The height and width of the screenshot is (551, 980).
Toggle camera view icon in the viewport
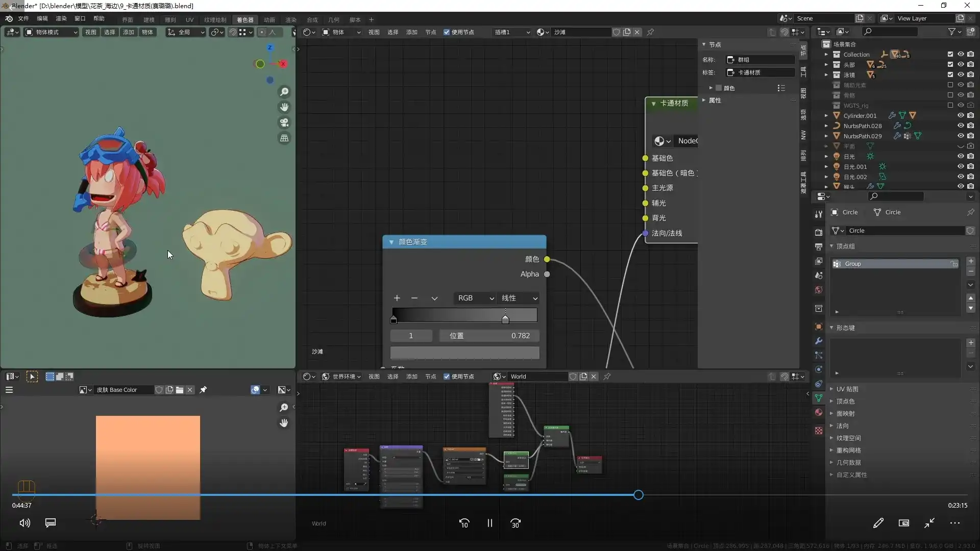[284, 122]
